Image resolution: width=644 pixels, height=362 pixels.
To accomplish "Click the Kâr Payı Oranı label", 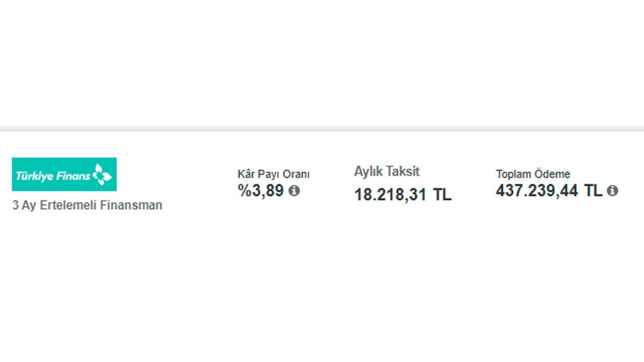I will [274, 174].
